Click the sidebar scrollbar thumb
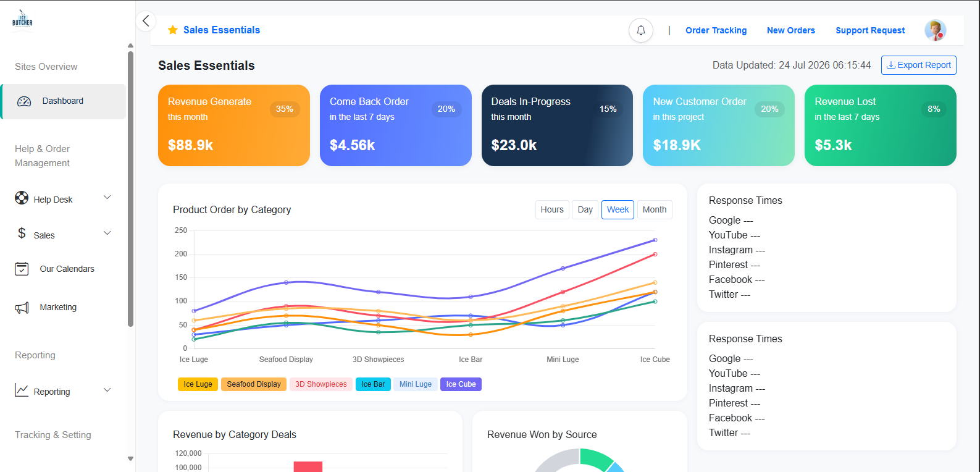This screenshot has height=472, width=980. click(130, 188)
